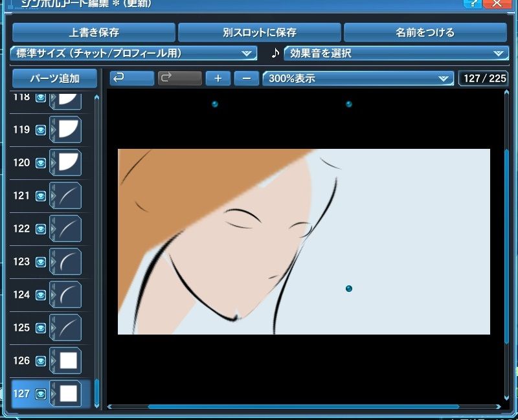This screenshot has height=420, width=518.
Task: Toggle the eye icon on part 118
Action: 39,98
